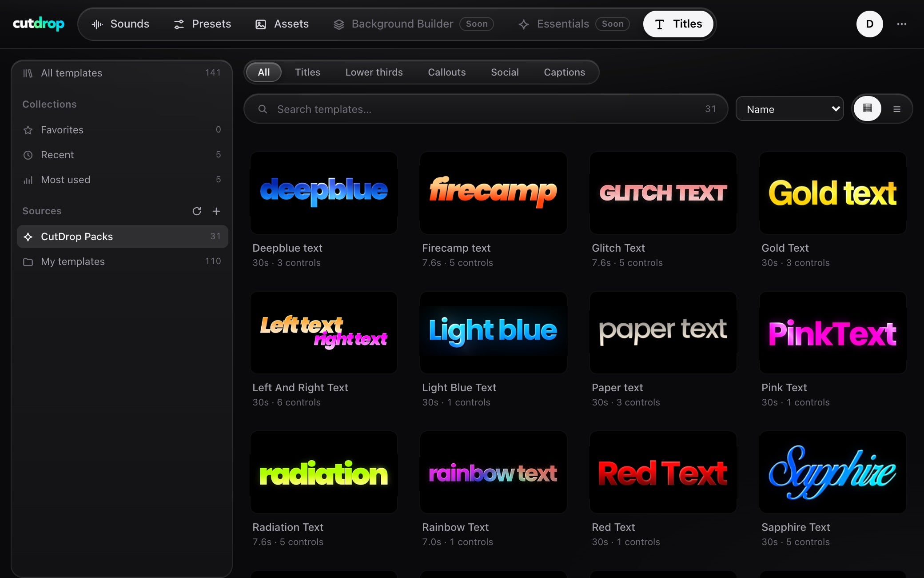Focus the Search templates field
This screenshot has height=578, width=924.
[486, 109]
